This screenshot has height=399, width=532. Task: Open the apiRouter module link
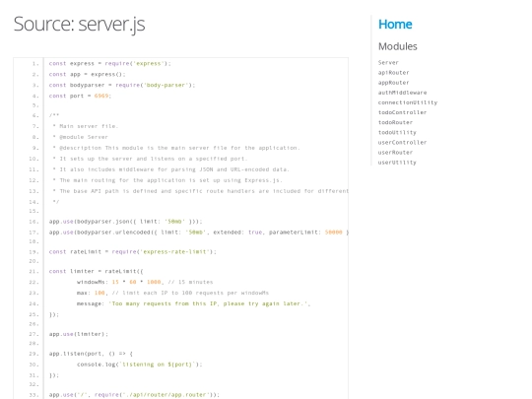[393, 73]
